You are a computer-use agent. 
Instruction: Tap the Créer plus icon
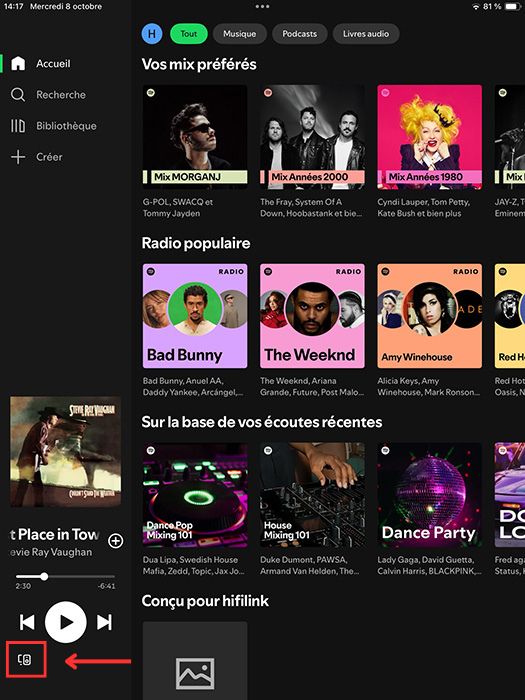(x=18, y=157)
